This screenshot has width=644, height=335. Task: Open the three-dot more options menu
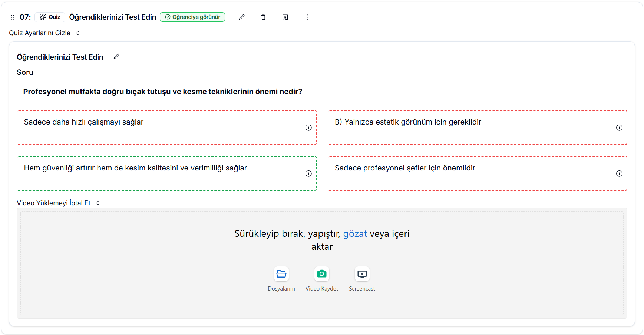(x=307, y=17)
